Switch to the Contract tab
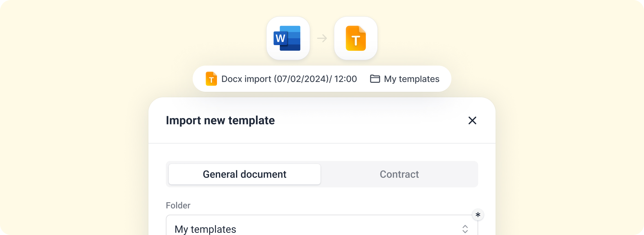 pyautogui.click(x=399, y=174)
